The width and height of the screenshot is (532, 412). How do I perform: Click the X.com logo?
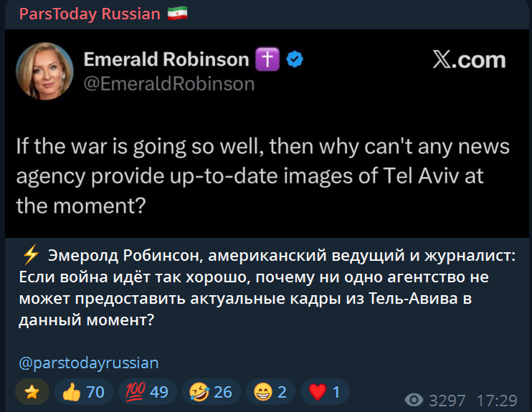pos(470,61)
